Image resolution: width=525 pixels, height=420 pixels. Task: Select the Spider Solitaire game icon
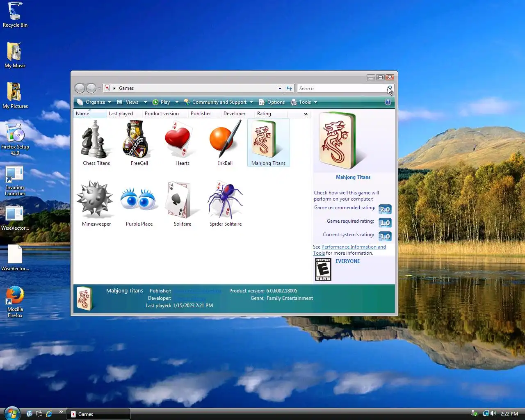[225, 199]
